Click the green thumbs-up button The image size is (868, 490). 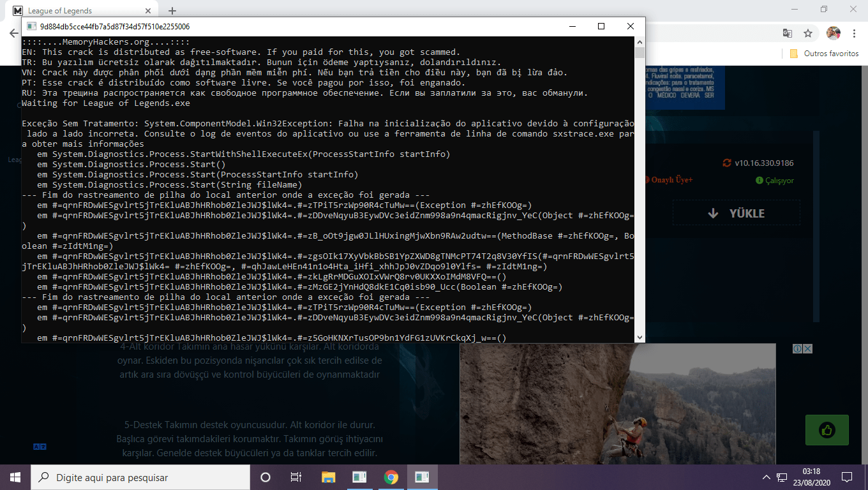827,430
